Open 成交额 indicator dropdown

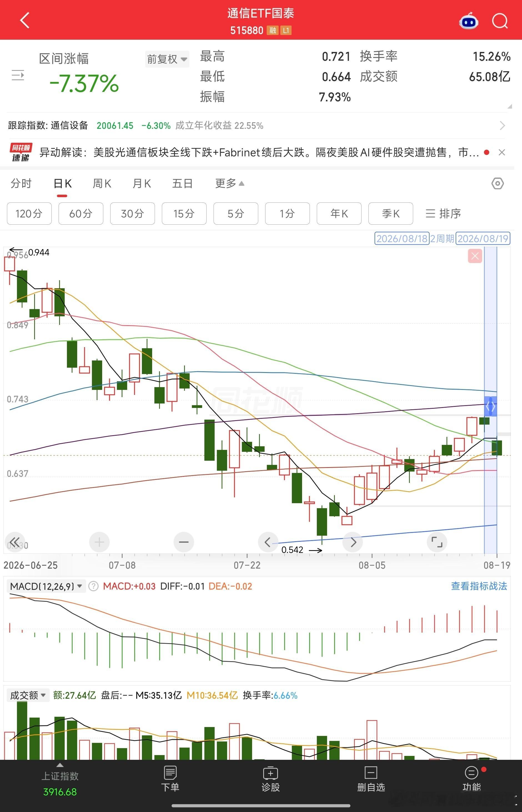pos(28,695)
